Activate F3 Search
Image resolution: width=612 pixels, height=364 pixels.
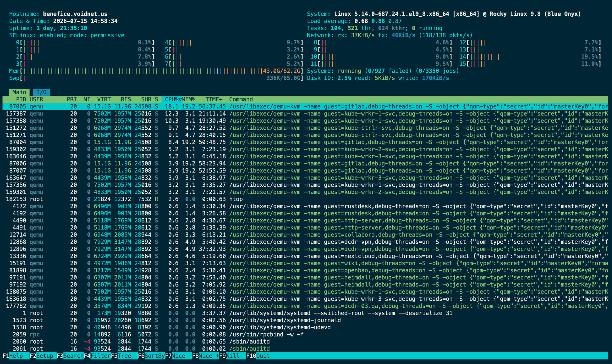click(x=70, y=356)
